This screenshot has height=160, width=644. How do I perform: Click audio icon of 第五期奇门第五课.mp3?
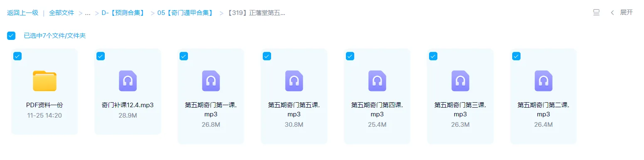click(x=294, y=81)
